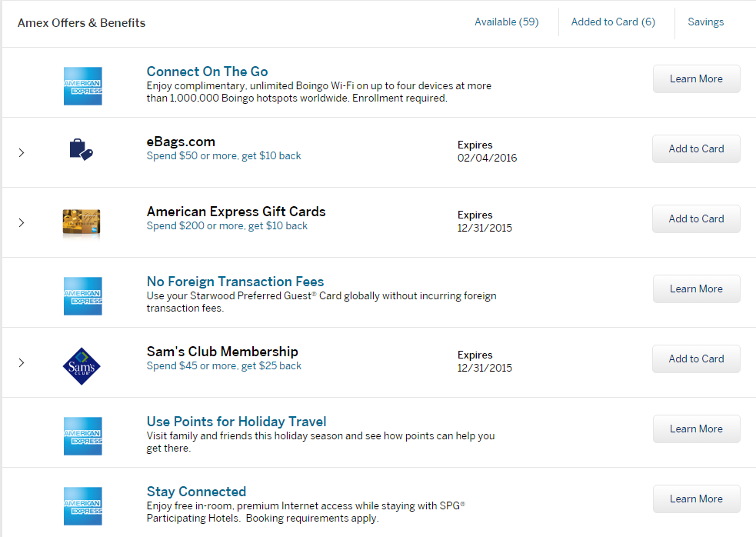Click the Amex logo next to No Foreign Transaction Fees
This screenshot has width=756, height=537.
coord(82,295)
